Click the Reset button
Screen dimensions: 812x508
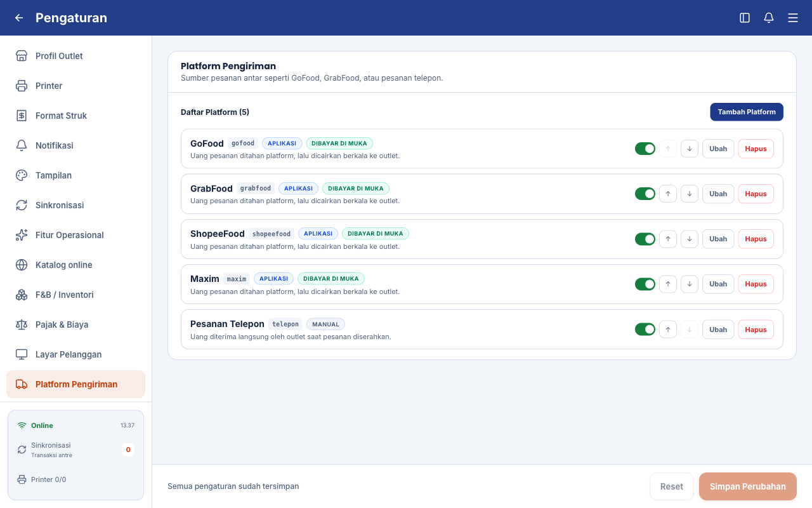point(672,486)
